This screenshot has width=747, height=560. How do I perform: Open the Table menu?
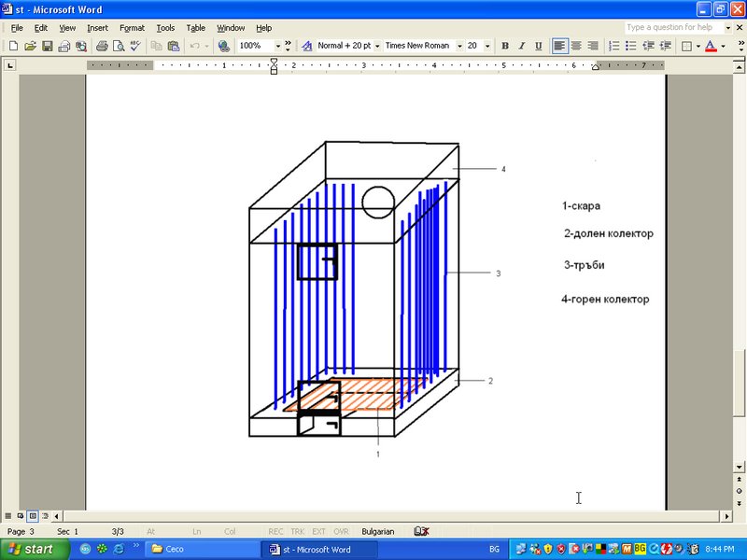point(196,27)
